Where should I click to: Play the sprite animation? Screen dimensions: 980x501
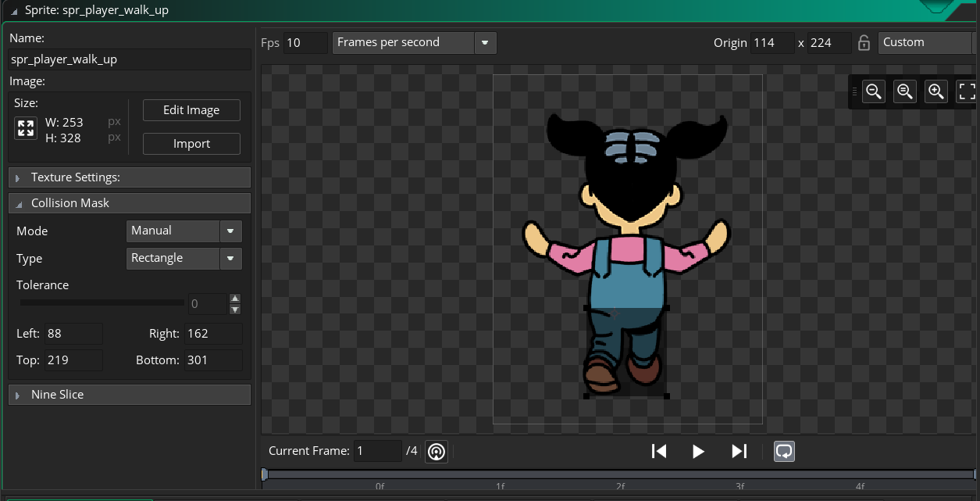pyautogui.click(x=698, y=451)
